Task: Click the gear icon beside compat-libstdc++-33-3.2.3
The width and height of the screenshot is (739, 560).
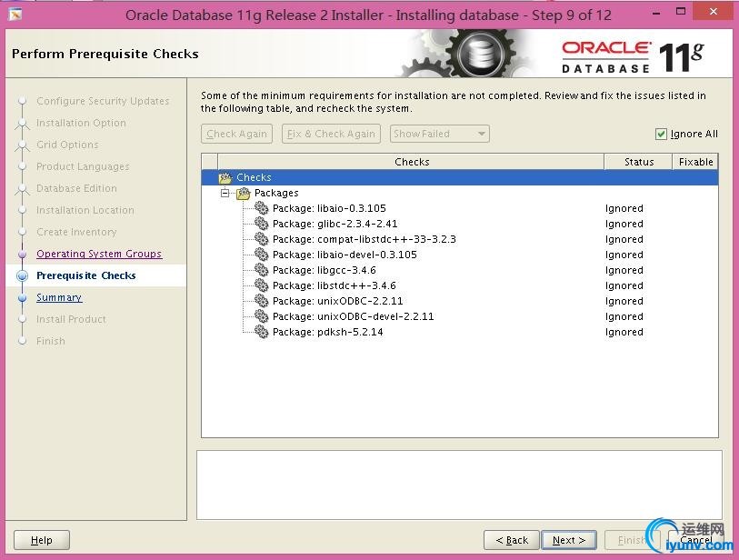Action: pos(261,239)
